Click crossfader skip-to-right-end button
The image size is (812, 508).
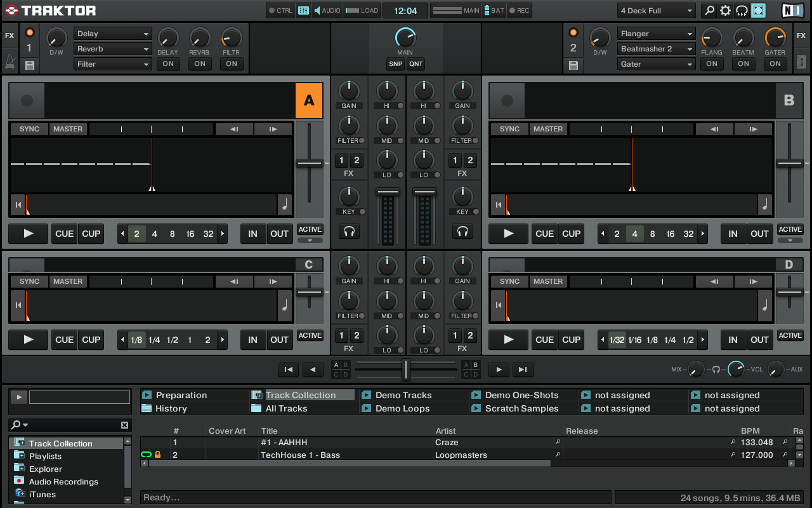click(x=523, y=370)
